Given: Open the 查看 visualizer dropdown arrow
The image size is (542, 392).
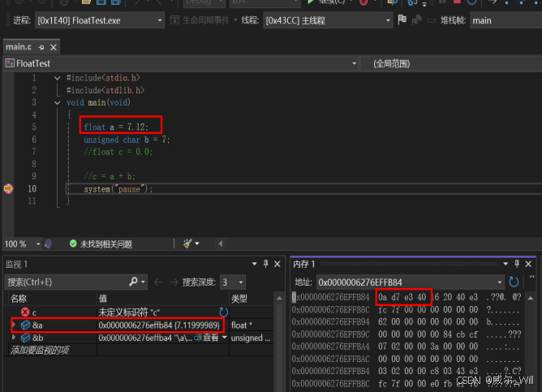Looking at the screenshot, I should [x=224, y=338].
